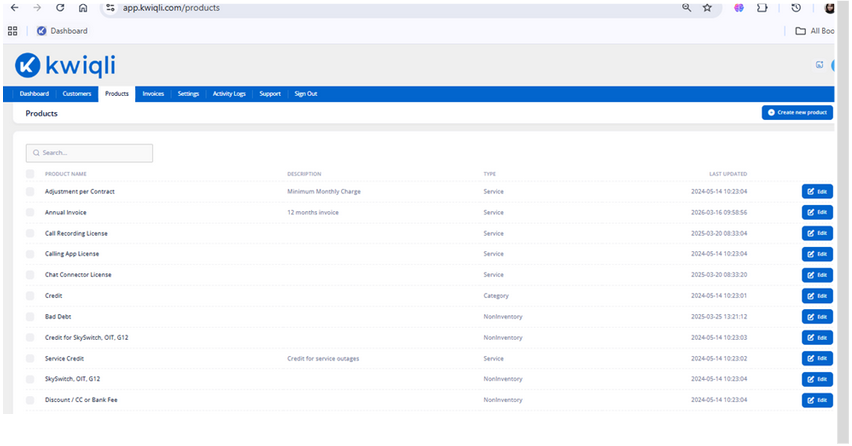Edit the Annual Invoice product
Viewport: 852px width, 446px height.
click(x=817, y=212)
